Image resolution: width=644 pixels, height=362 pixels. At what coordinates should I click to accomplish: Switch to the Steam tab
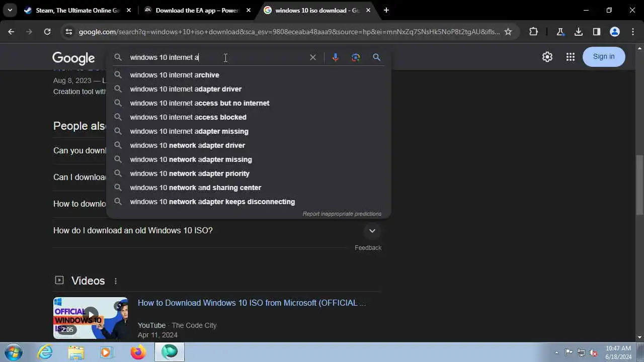point(78,10)
